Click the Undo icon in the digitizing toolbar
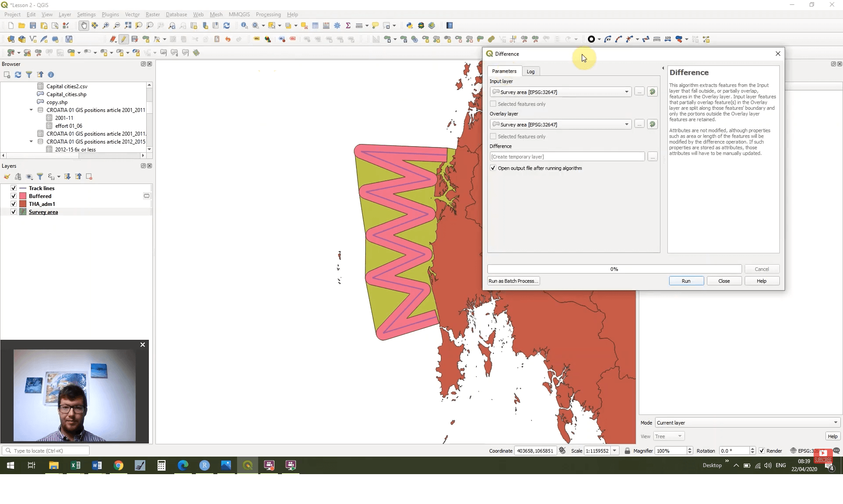The height and width of the screenshot is (504, 843). point(227,39)
